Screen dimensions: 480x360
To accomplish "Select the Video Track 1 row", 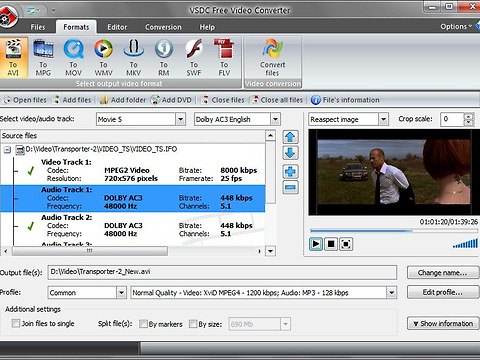I will pyautogui.click(x=133, y=171).
